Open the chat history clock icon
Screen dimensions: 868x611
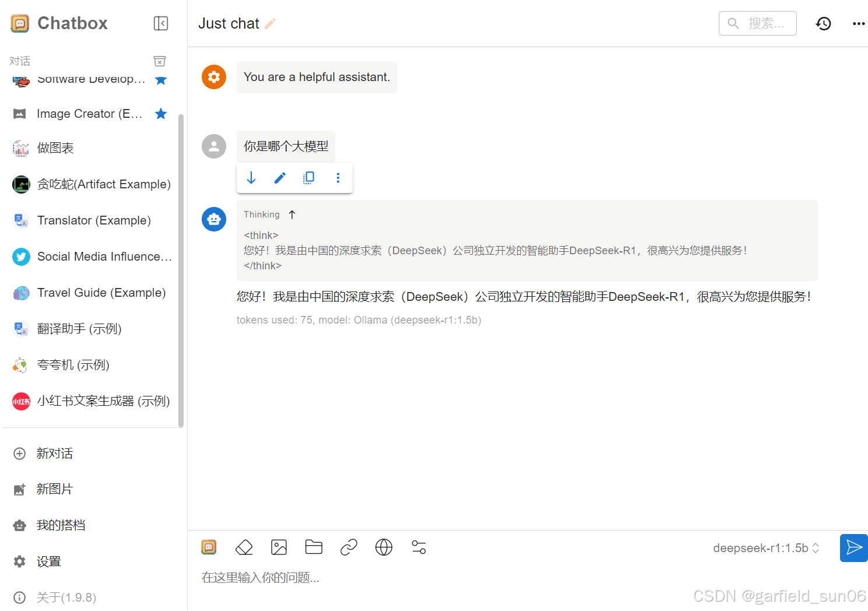tap(823, 23)
